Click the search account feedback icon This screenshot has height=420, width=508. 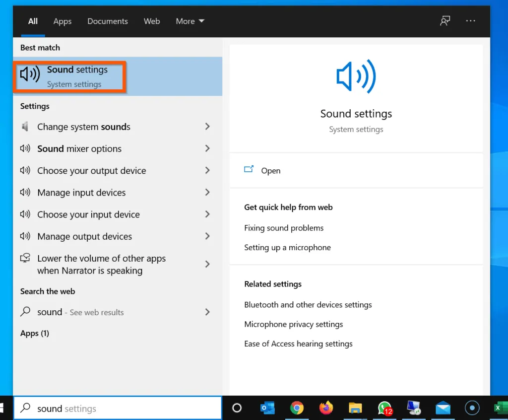click(445, 21)
